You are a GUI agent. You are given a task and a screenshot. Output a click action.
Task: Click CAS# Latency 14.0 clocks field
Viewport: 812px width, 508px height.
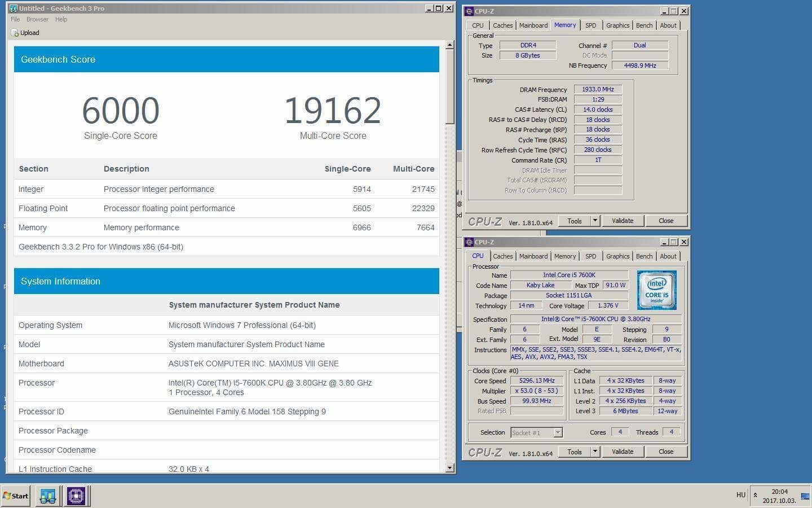[x=598, y=110]
